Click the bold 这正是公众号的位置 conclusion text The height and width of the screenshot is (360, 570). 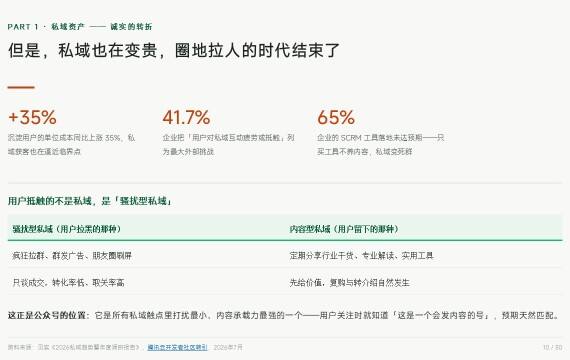47,315
